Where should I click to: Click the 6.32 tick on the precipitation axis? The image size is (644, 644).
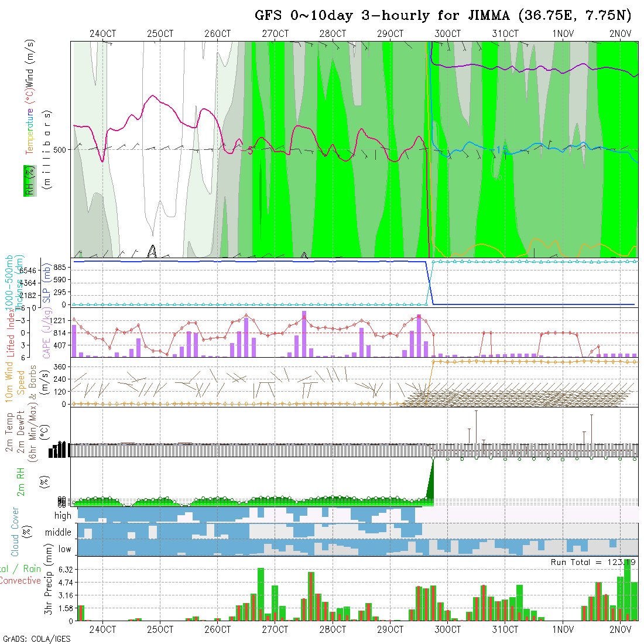(x=61, y=569)
